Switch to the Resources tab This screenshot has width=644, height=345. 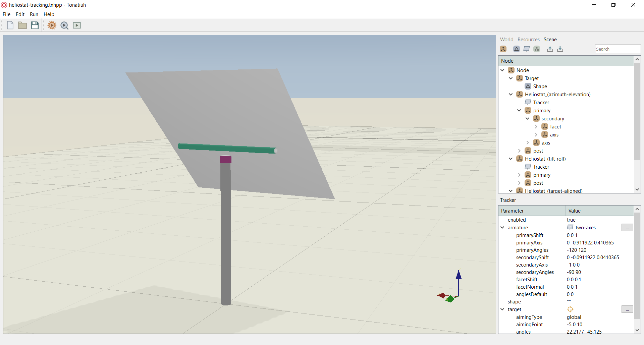(529, 40)
